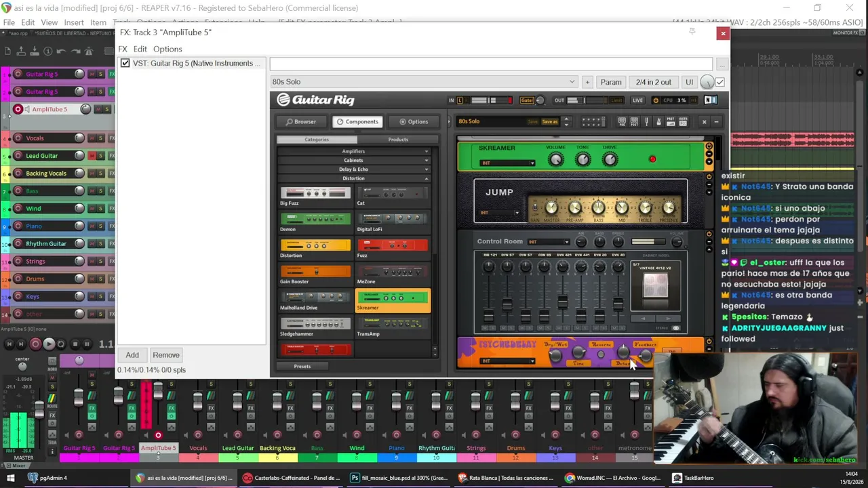Toggle the Skreamer component power switch
This screenshot has width=868, height=488.
point(709,146)
